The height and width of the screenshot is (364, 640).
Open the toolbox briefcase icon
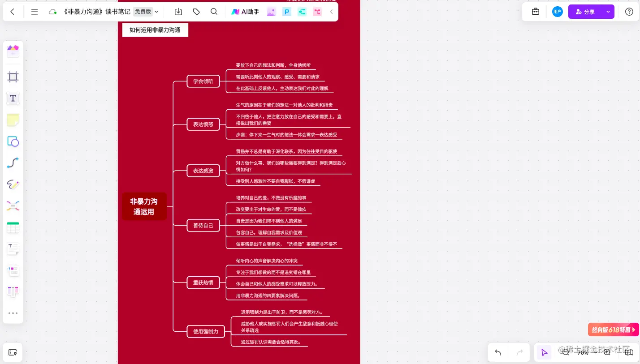(536, 12)
